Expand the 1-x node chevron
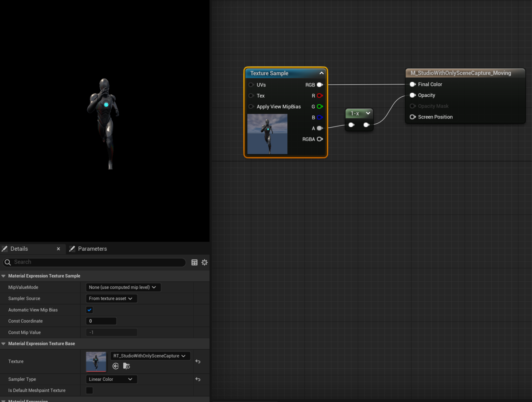The height and width of the screenshot is (402, 532). [x=368, y=114]
